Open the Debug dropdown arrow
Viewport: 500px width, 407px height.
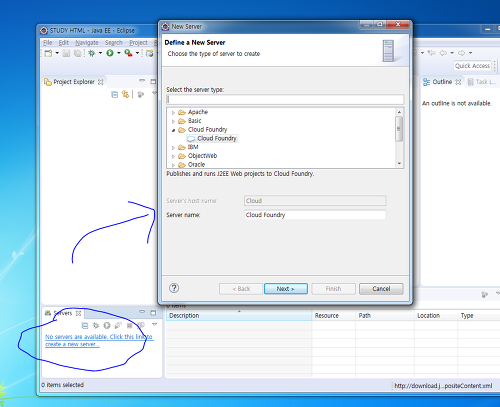tap(100, 53)
